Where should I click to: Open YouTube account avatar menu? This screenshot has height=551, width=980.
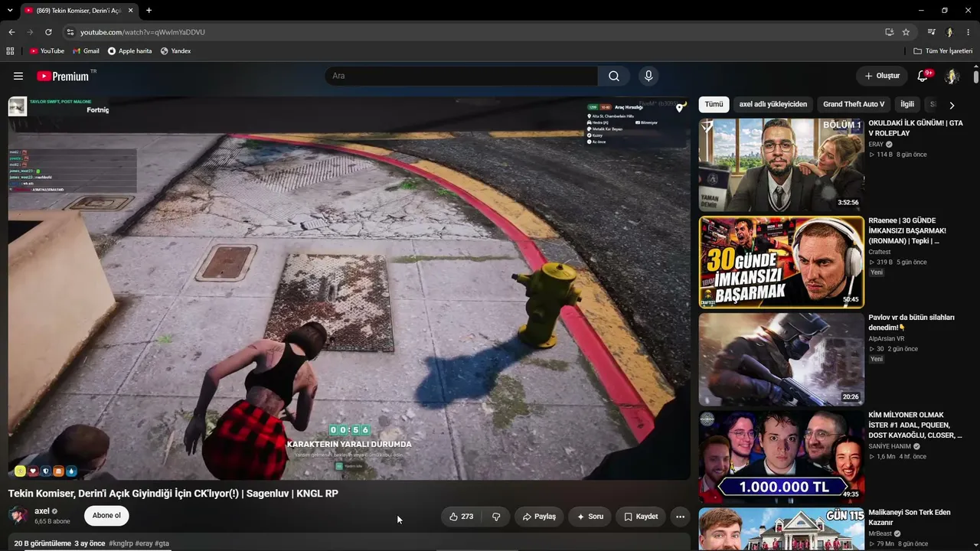click(952, 76)
